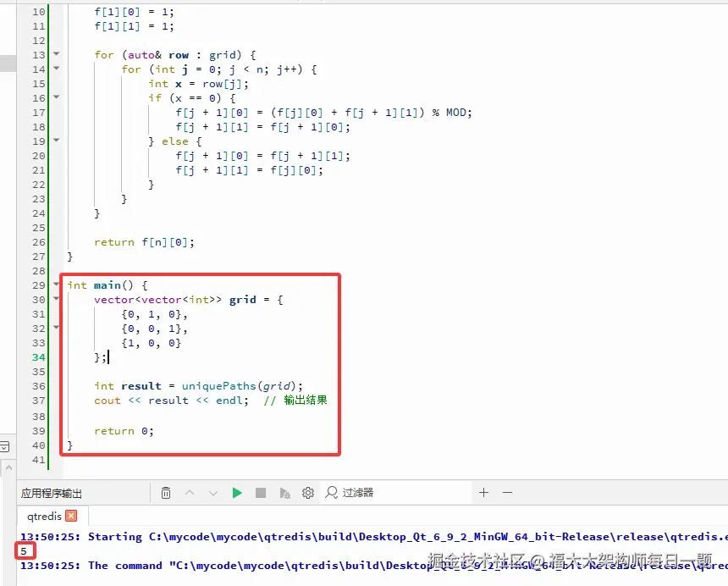This screenshot has height=586, width=728.
Task: Click 'grid' variable on line 30
Action: 243,300
